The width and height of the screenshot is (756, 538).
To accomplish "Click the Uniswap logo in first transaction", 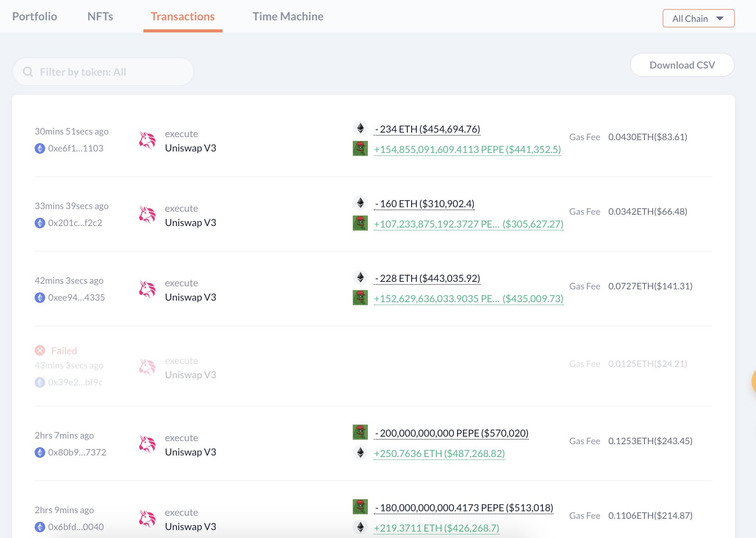I will 147,140.
